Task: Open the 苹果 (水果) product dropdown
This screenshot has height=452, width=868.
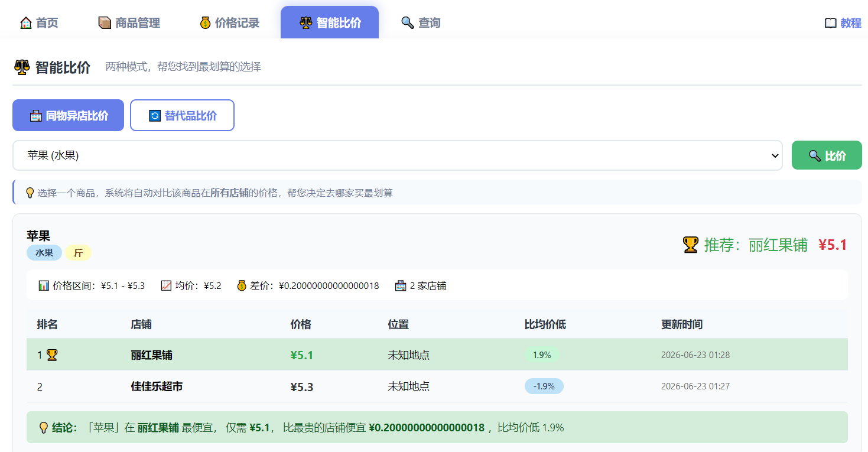Action: tap(397, 155)
